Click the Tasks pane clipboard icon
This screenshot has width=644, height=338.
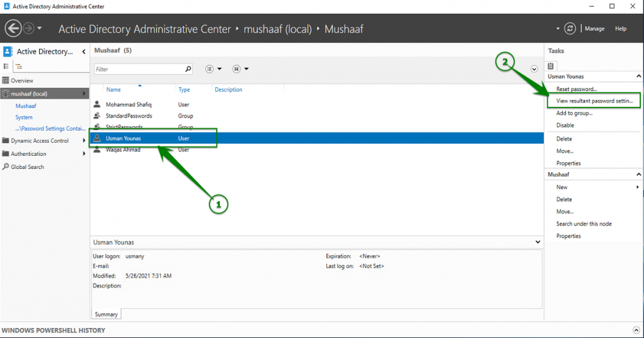[551, 66]
